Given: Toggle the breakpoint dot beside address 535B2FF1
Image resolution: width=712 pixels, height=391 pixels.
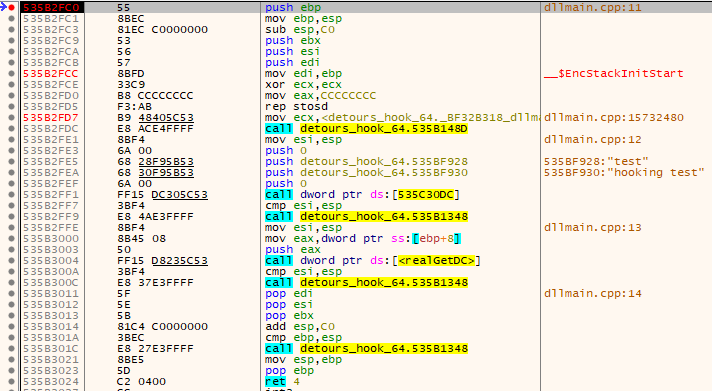Looking at the screenshot, I should 11,194.
